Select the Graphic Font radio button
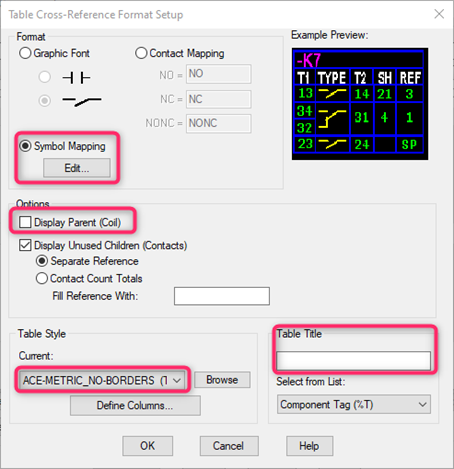 25,53
